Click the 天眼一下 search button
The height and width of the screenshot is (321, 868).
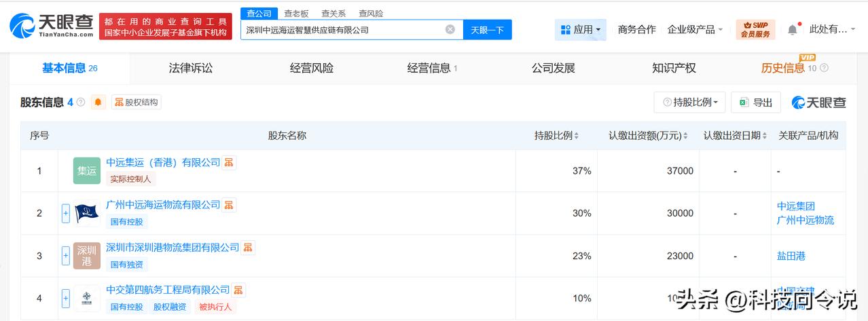pos(487,29)
